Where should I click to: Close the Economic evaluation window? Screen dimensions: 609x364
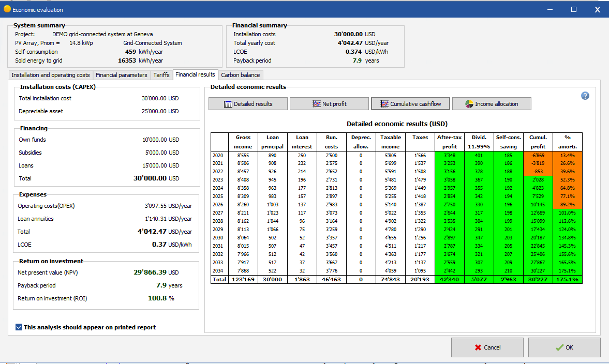click(597, 9)
